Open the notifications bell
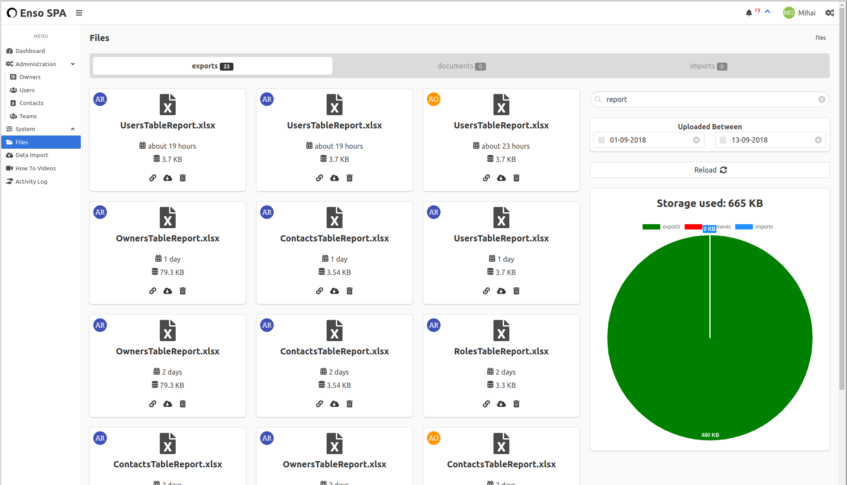The image size is (847, 485). tap(749, 13)
